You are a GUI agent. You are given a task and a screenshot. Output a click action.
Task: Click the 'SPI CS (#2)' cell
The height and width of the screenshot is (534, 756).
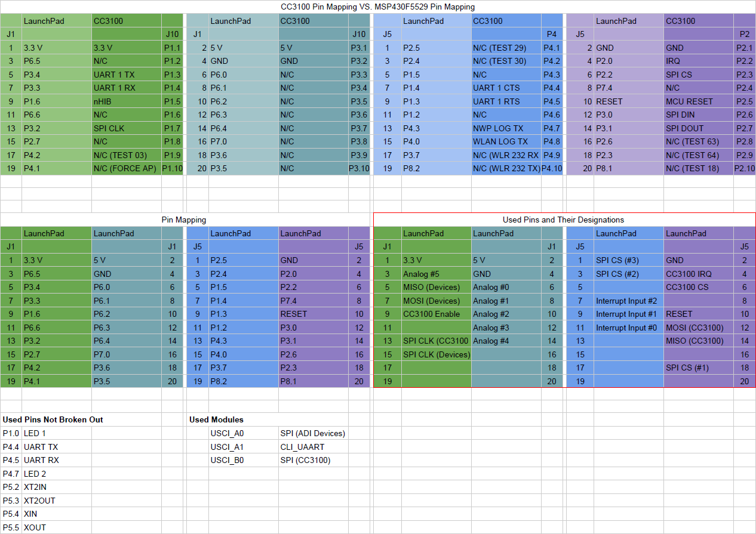[x=629, y=274]
